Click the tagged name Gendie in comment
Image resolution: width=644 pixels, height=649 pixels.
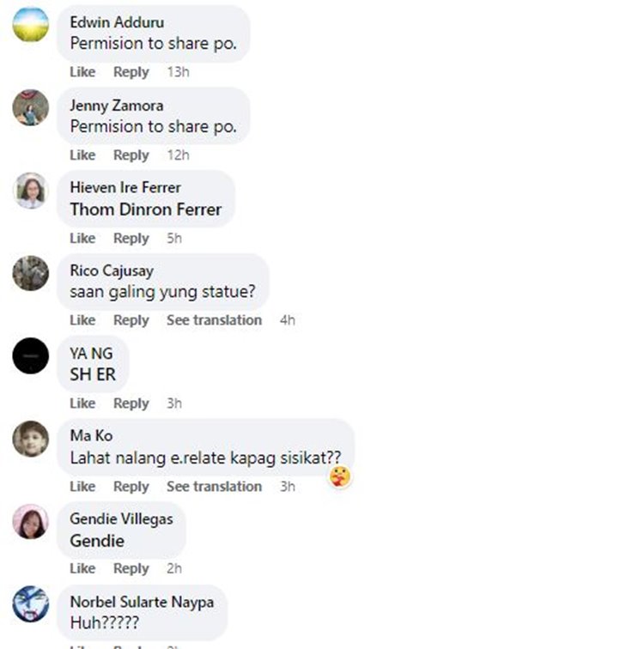(97, 541)
